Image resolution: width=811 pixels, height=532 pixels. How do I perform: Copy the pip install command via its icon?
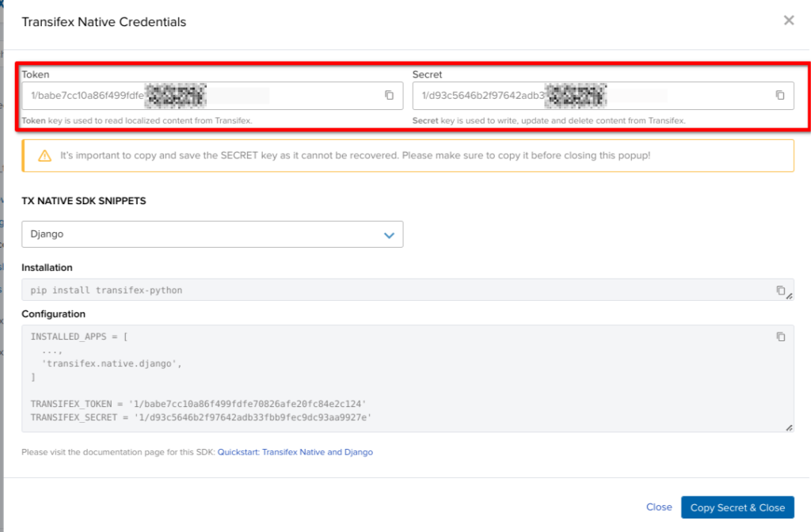[780, 290]
